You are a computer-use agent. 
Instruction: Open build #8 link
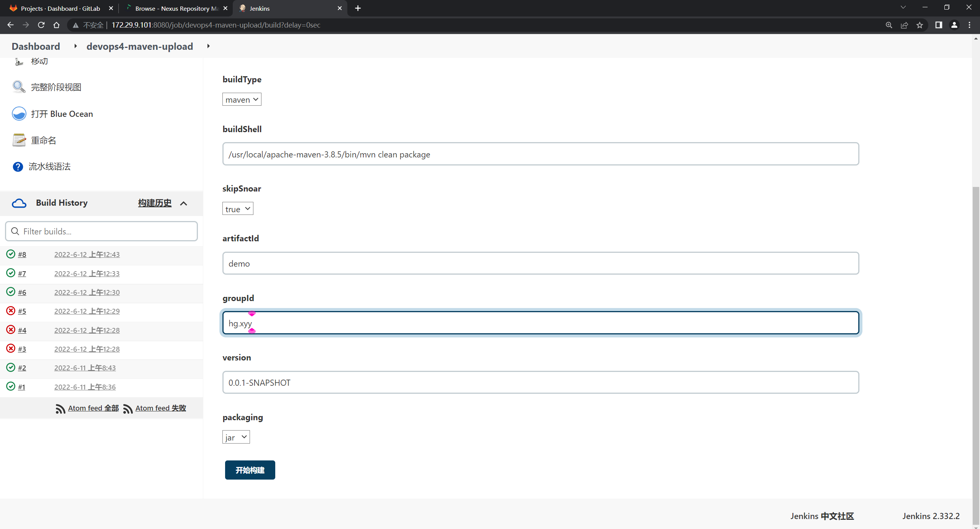click(x=22, y=254)
